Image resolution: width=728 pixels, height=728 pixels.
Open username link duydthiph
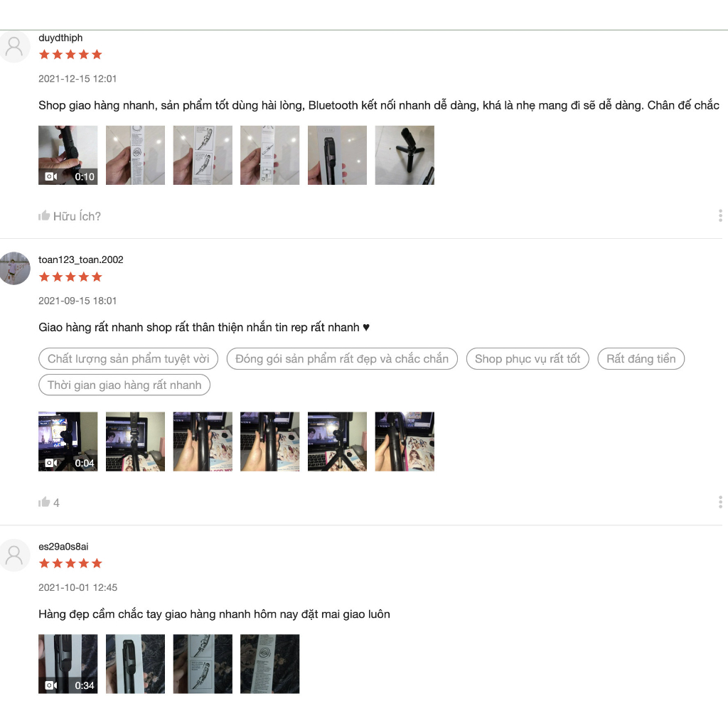(x=60, y=38)
